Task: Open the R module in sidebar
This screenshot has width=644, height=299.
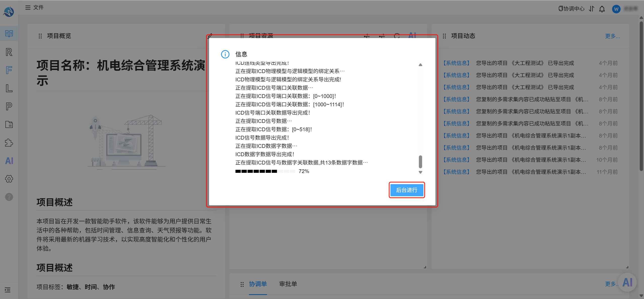Action: tap(9, 52)
